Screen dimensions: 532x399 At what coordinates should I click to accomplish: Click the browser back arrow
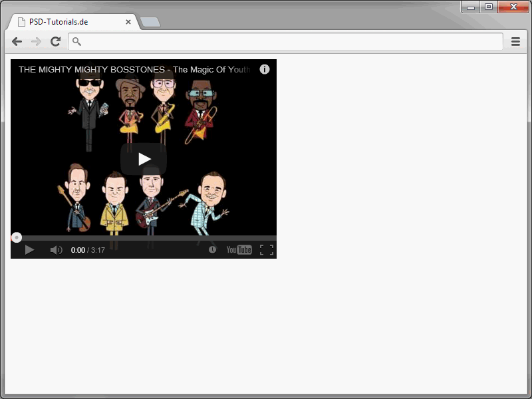click(17, 42)
